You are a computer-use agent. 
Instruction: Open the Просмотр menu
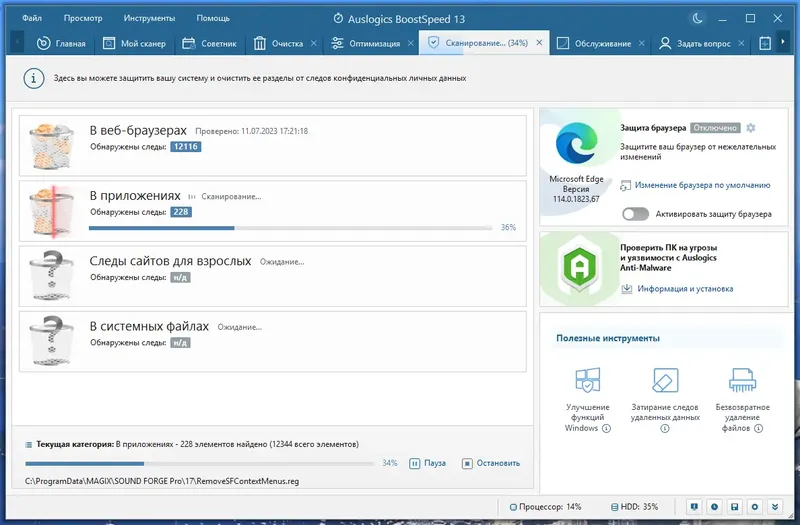(83, 18)
